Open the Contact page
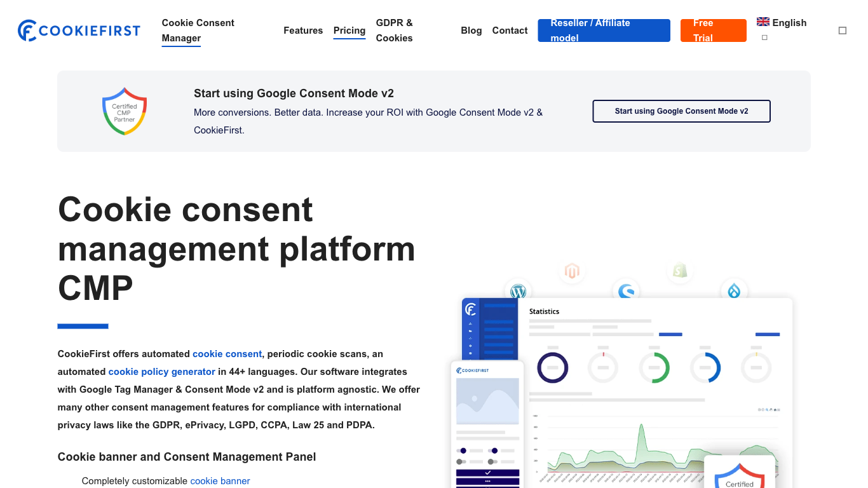Image resolution: width=868 pixels, height=488 pixels. 510,30
